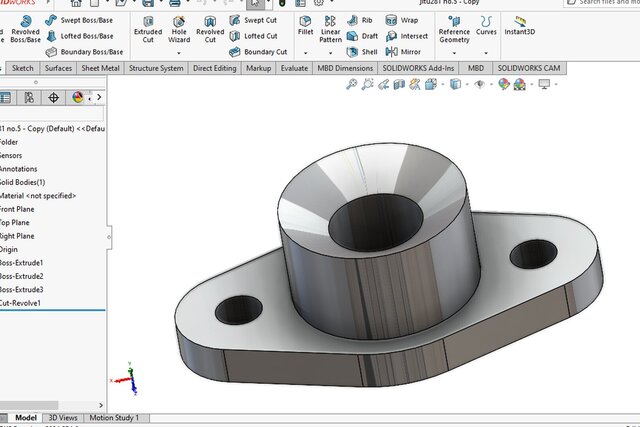Switch to SOLIDWORKS CAM tab
640x427 pixels.
coord(529,68)
